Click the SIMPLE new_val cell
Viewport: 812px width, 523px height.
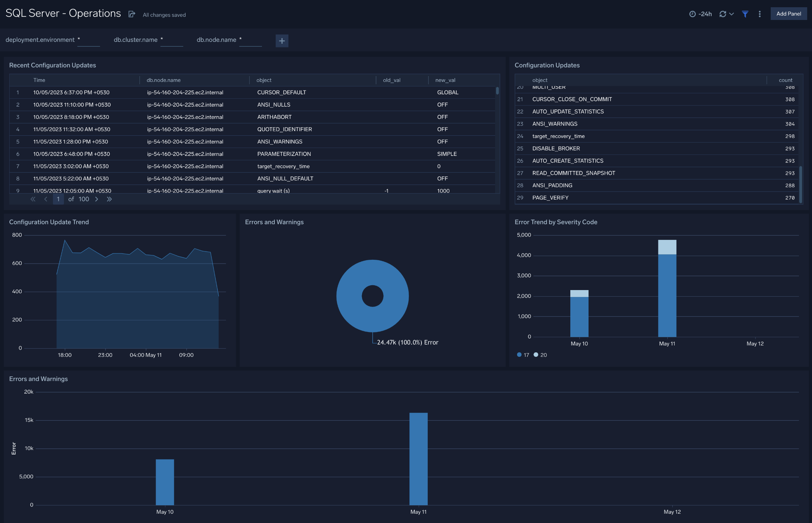447,154
